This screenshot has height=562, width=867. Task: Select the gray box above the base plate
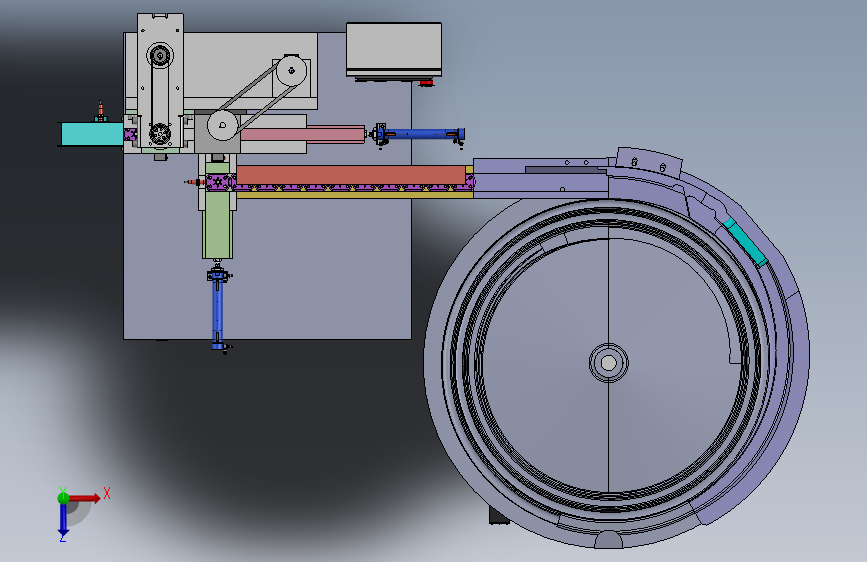[x=394, y=49]
